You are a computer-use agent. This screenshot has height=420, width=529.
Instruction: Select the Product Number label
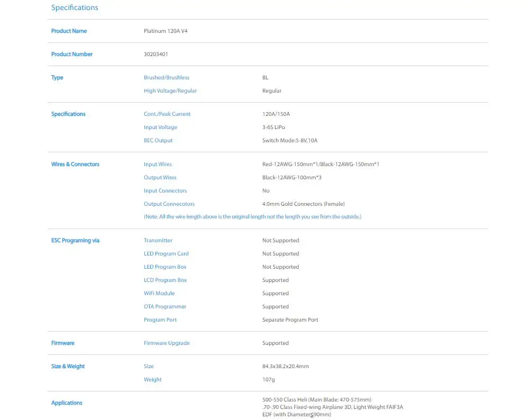coord(71,54)
